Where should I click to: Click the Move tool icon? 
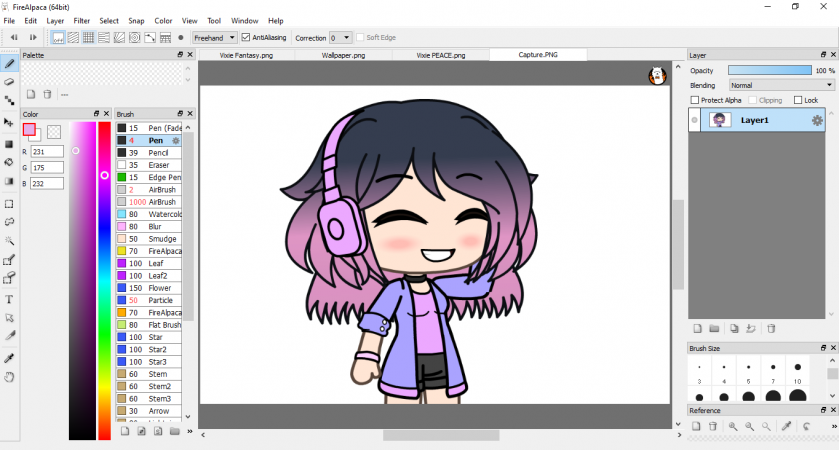click(x=9, y=122)
